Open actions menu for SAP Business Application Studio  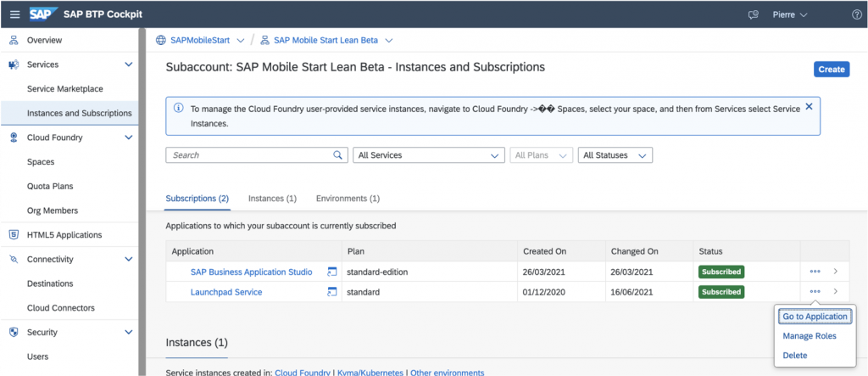click(815, 272)
